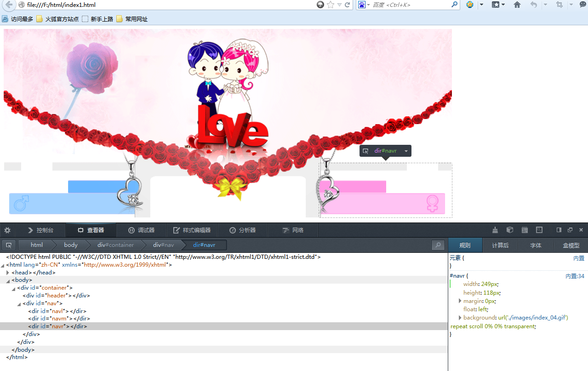This screenshot has width=588, height=371.
Task: Open dropdown beside the face badge icon
Action: [x=481, y=5]
